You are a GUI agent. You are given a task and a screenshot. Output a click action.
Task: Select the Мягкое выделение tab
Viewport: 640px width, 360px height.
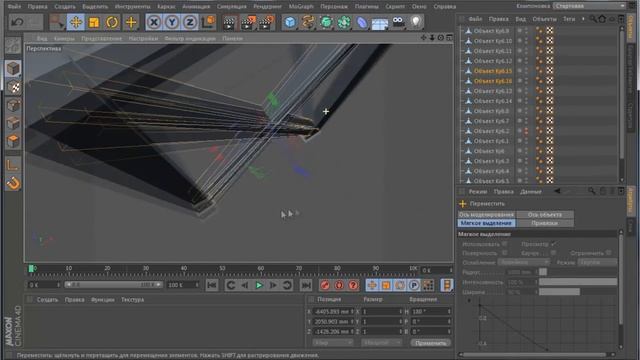(486, 223)
